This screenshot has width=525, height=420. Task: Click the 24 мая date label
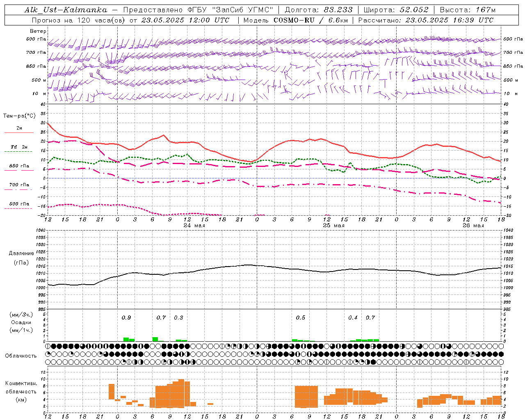coord(194,226)
